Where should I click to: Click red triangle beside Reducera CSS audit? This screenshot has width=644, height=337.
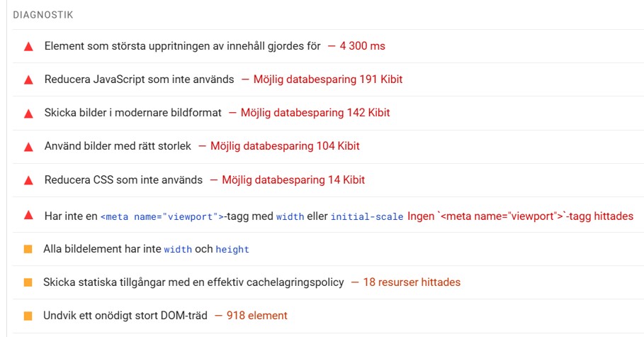click(28, 180)
